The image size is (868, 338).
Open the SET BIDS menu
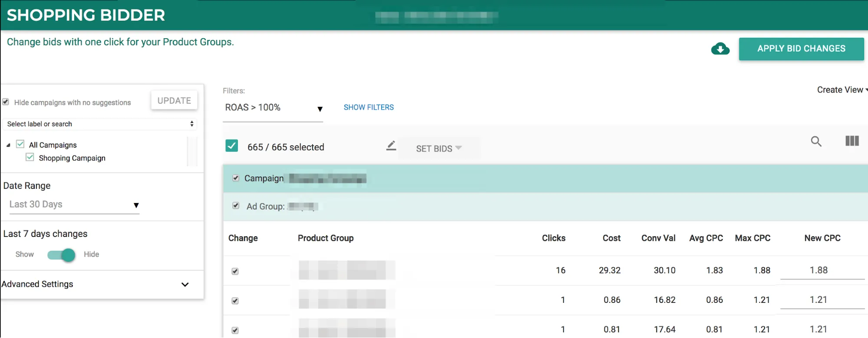(439, 148)
